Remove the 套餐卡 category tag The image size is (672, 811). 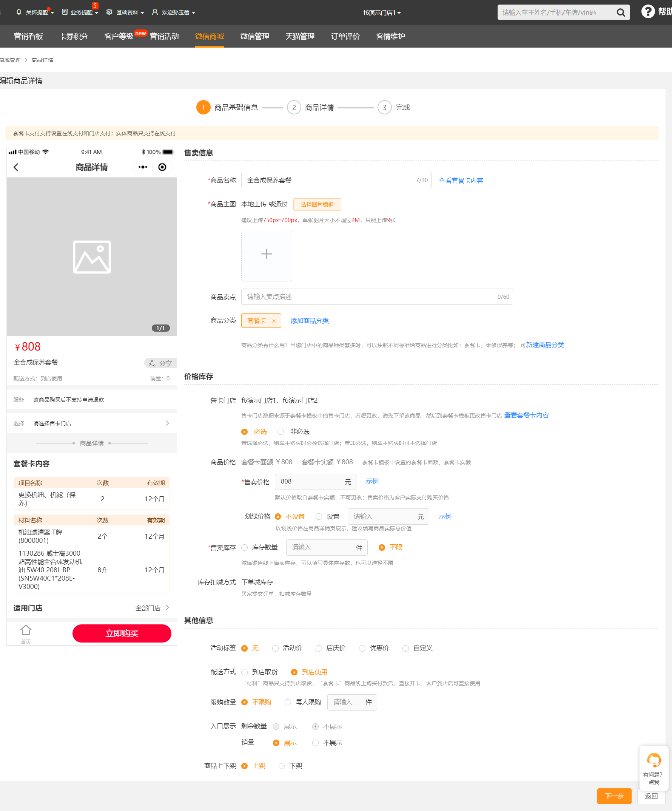click(274, 321)
